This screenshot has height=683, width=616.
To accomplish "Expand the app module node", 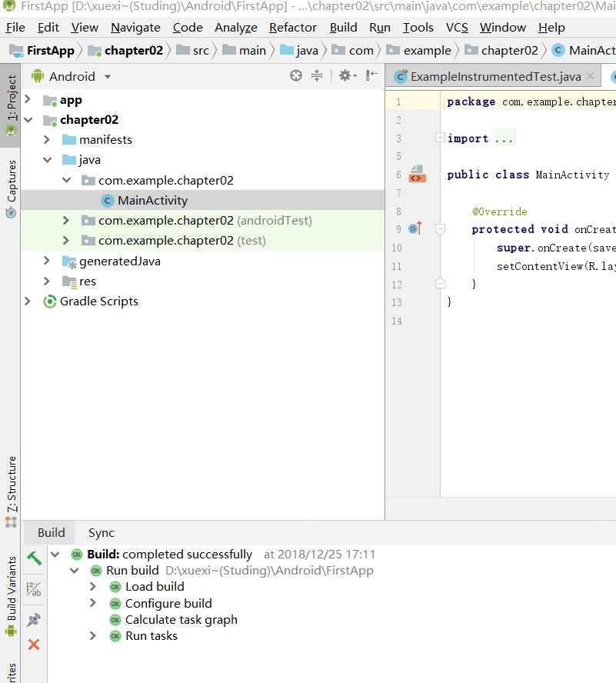I will pyautogui.click(x=28, y=99).
